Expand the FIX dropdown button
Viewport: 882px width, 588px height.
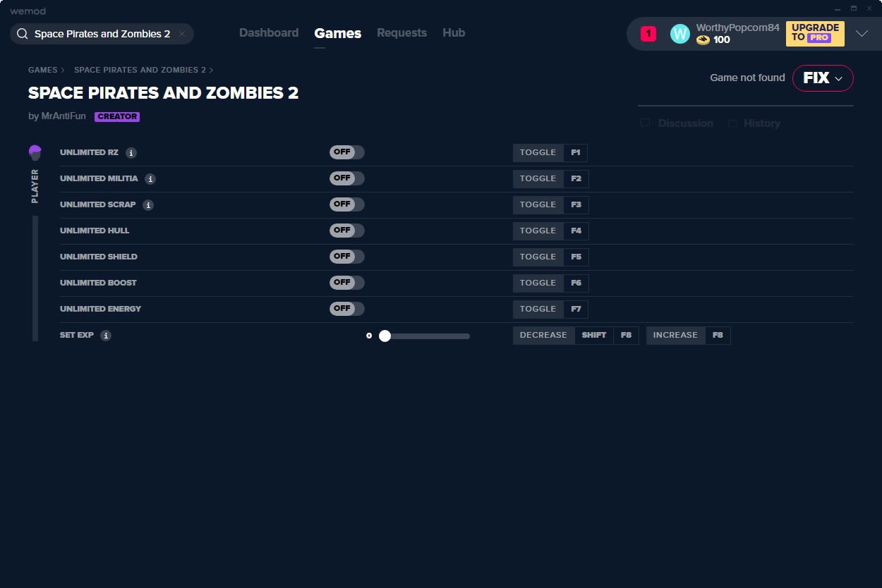click(823, 78)
